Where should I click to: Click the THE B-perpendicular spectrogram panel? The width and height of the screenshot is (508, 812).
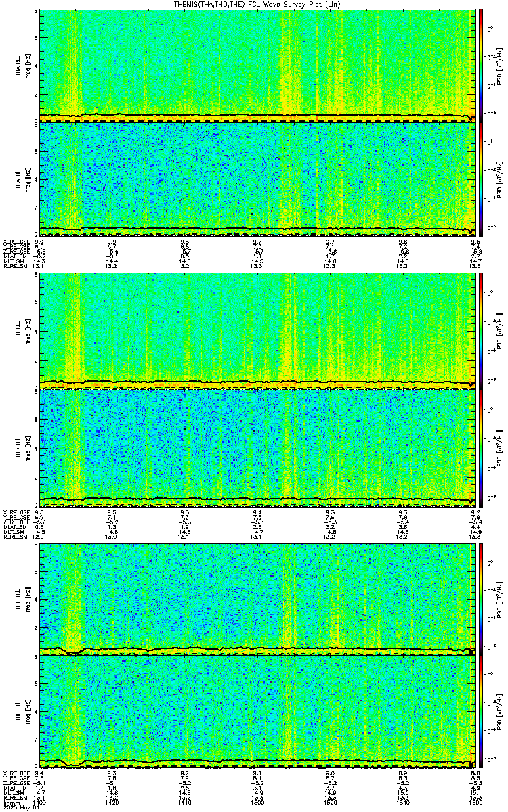tap(257, 598)
